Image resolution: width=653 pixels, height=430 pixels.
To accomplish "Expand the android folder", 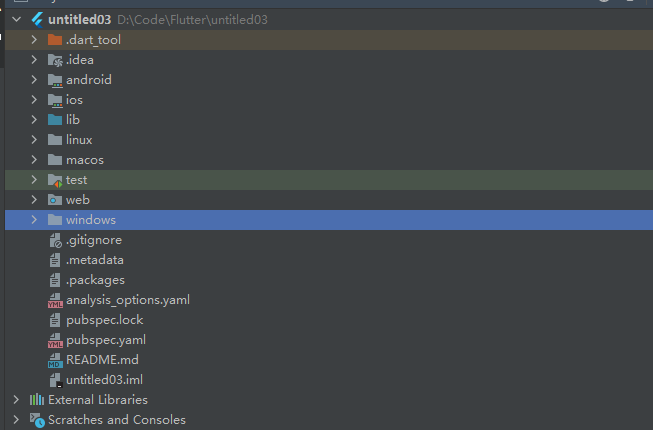I will pos(34,80).
